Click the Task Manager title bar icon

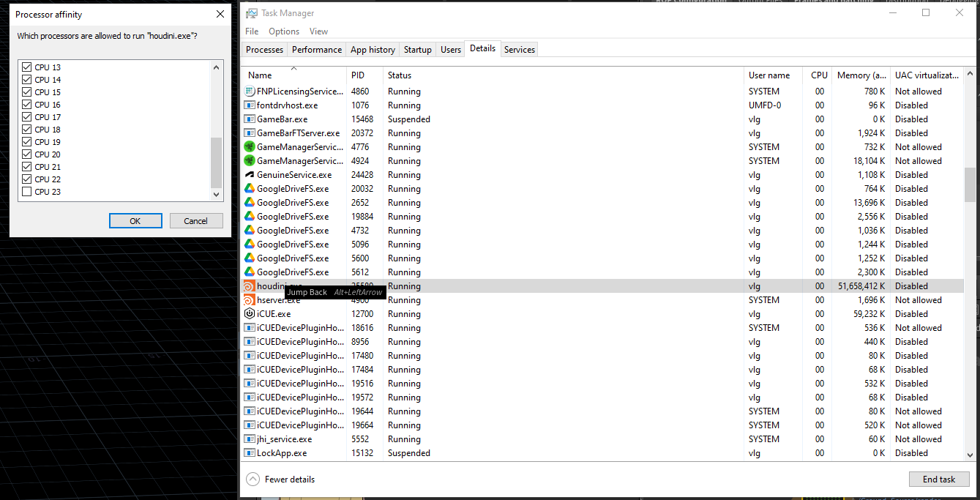pyautogui.click(x=252, y=13)
